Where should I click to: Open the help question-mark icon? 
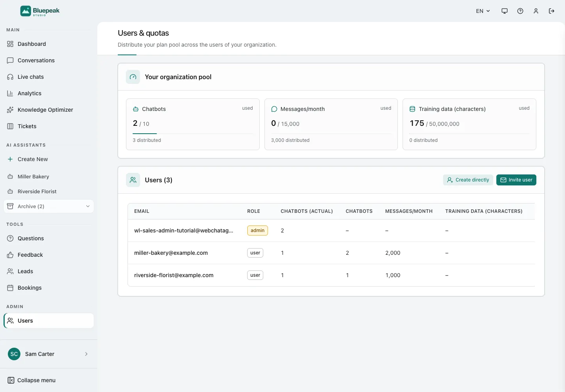[x=520, y=11]
